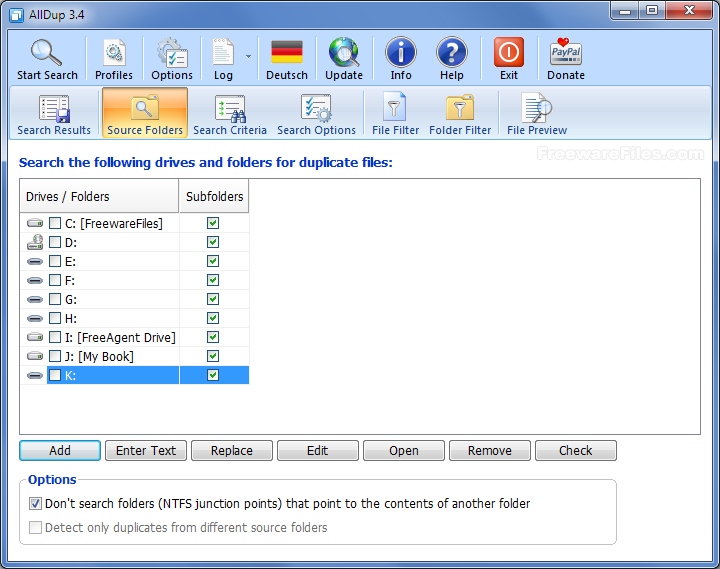
Task: Check the G: drive checkbox
Action: (55, 299)
